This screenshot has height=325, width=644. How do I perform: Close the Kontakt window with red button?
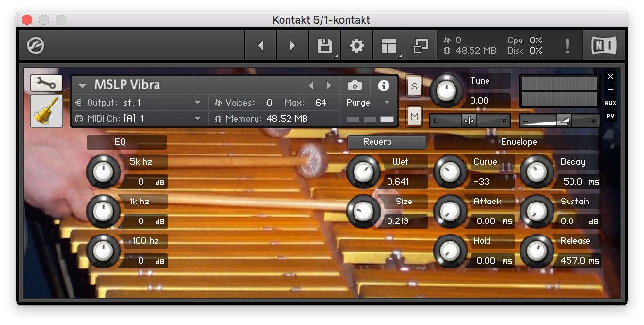pos(27,20)
